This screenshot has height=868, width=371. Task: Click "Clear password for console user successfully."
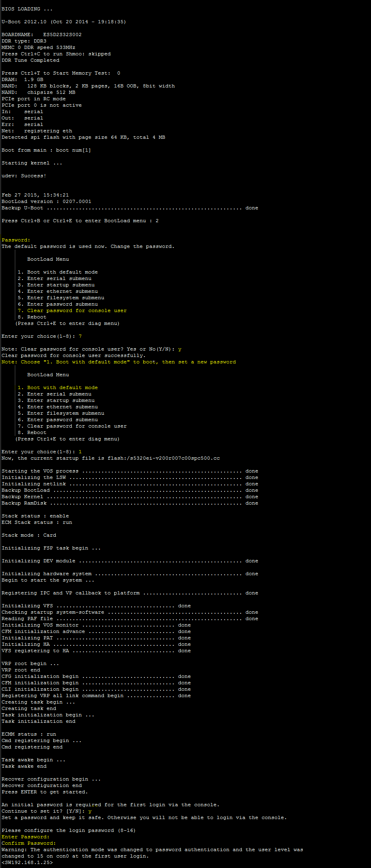pos(74,355)
